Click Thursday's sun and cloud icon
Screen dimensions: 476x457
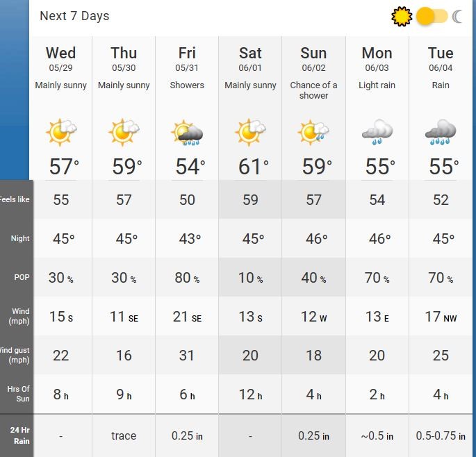tap(124, 131)
